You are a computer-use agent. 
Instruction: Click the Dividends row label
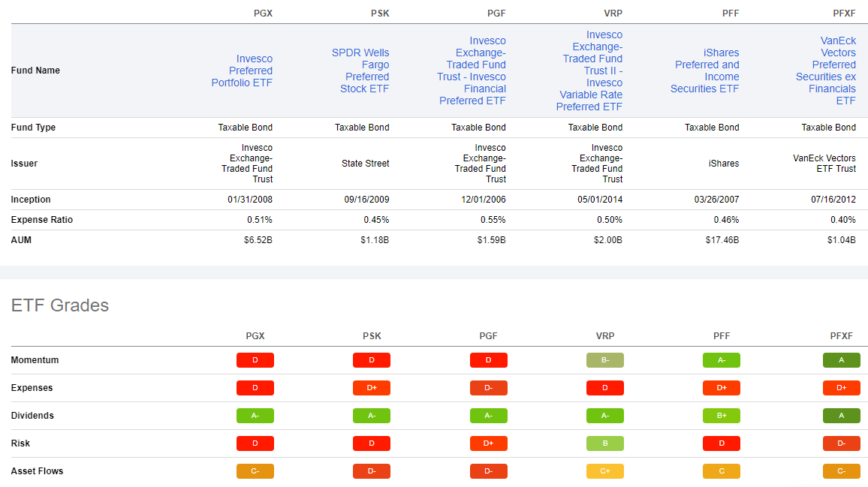click(32, 416)
